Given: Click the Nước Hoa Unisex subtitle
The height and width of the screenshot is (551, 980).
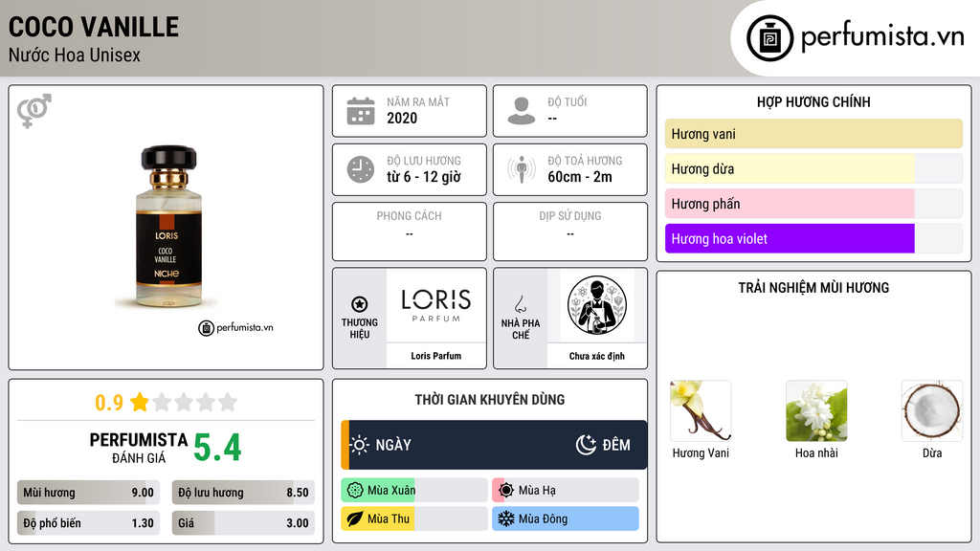Looking at the screenshot, I should click(x=75, y=55).
